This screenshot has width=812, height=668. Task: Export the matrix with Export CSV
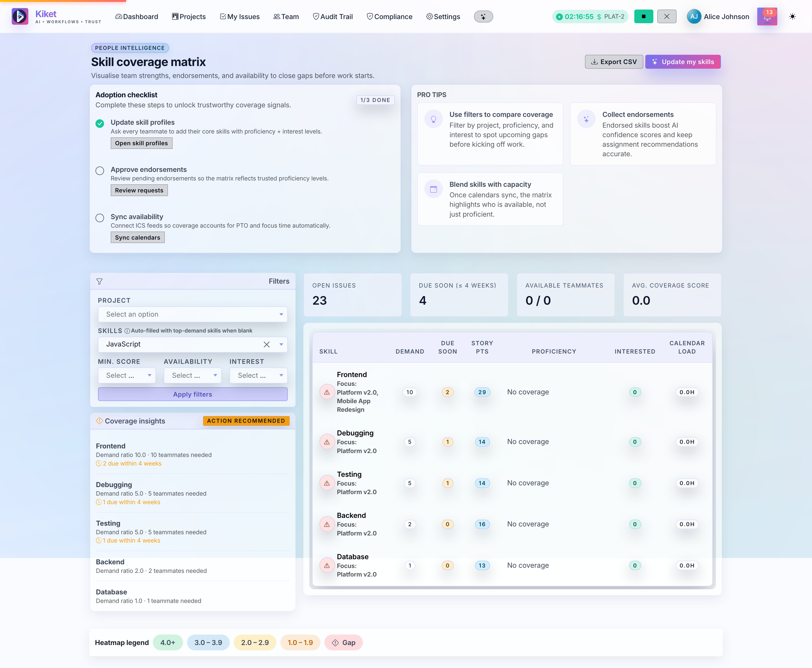click(614, 62)
